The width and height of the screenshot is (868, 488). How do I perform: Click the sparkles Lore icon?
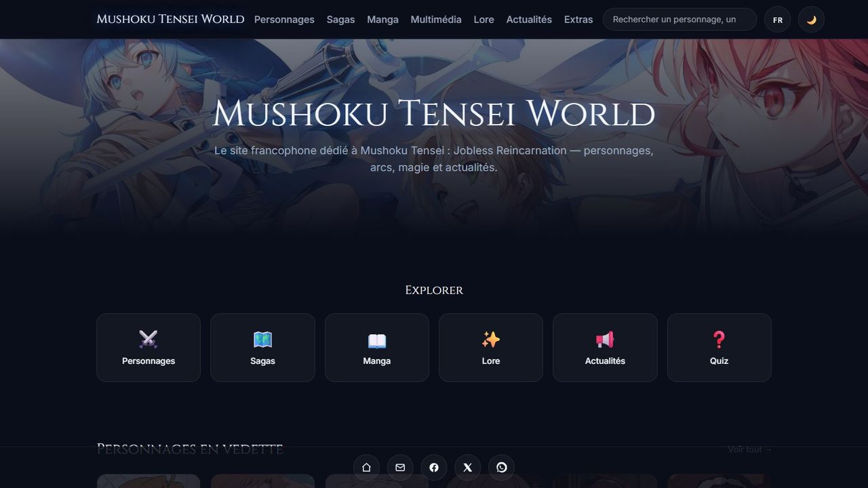coord(491,339)
